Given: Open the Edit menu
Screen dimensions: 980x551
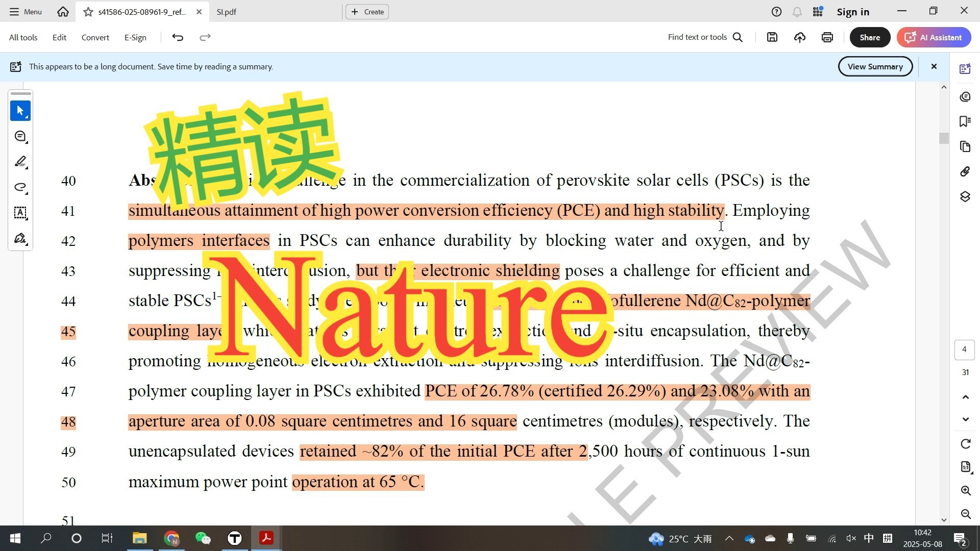Looking at the screenshot, I should pyautogui.click(x=59, y=37).
